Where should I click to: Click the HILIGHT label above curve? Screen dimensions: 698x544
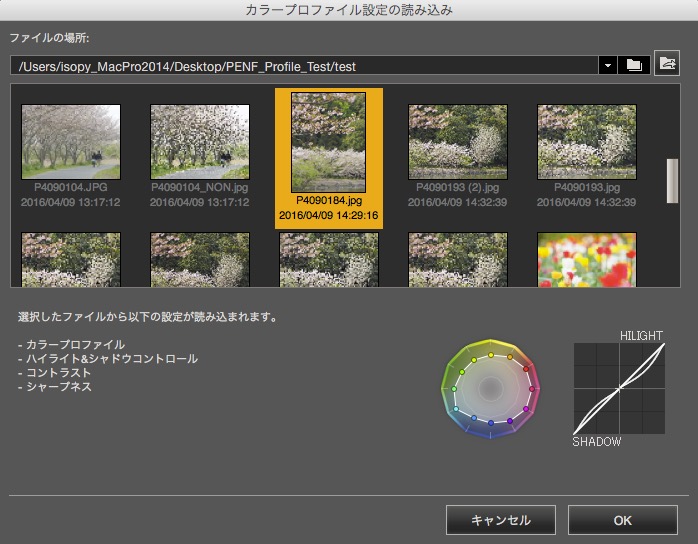(x=641, y=336)
